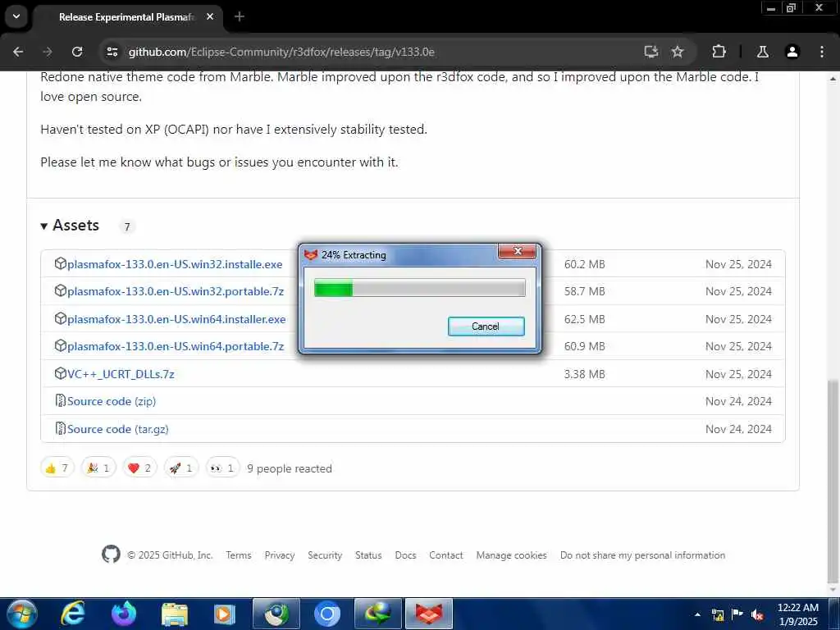Click the fox icon in Extracting dialog title
The height and width of the screenshot is (630, 840).
(x=311, y=255)
